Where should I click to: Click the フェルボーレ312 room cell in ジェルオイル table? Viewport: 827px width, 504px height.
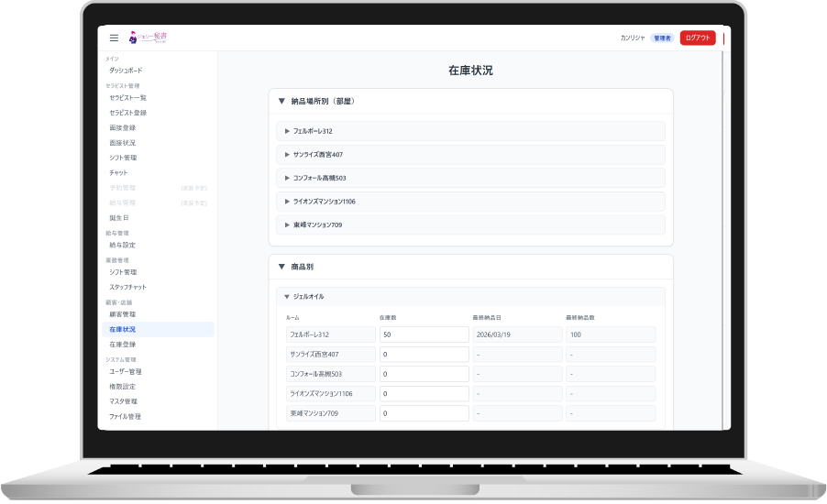[331, 334]
